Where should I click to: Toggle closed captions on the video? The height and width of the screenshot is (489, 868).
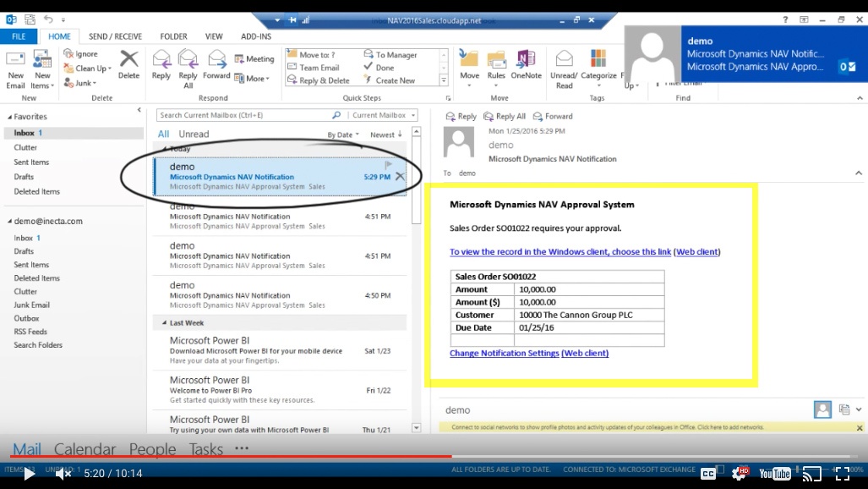click(708, 474)
